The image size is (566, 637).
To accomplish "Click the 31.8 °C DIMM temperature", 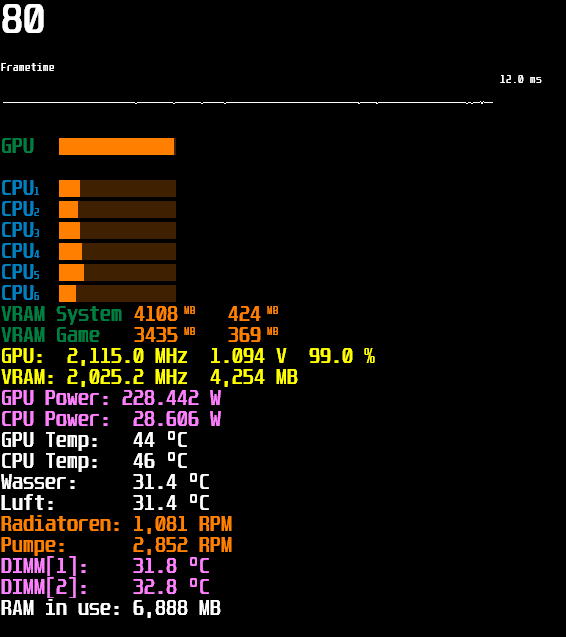I will (171, 566).
